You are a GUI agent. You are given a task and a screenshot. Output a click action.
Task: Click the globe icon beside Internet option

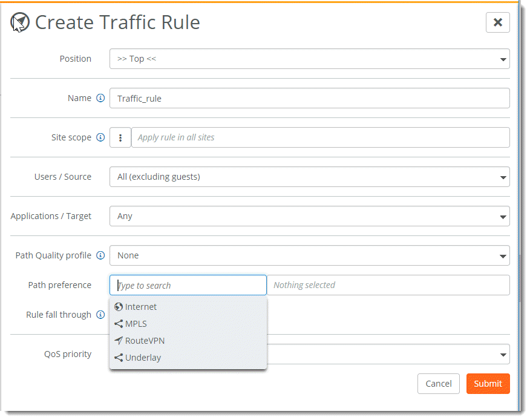click(119, 306)
